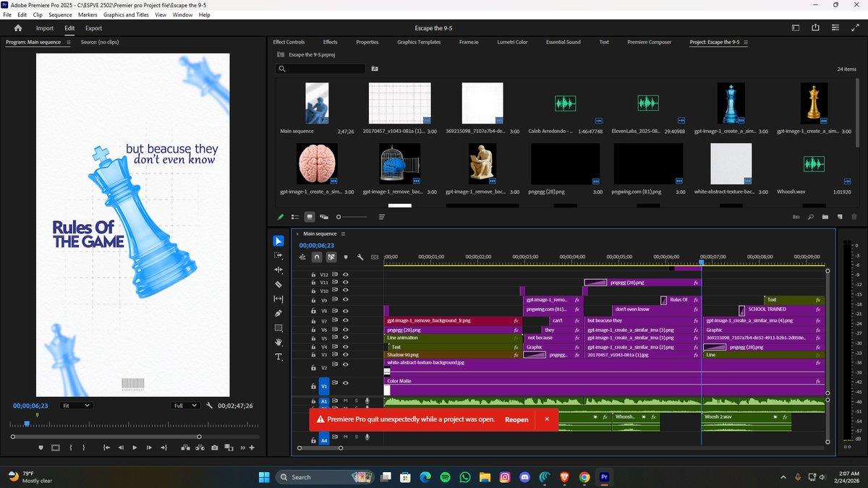Open the timeline Main sequence panel menu
This screenshot has height=488, width=868.
(344, 234)
